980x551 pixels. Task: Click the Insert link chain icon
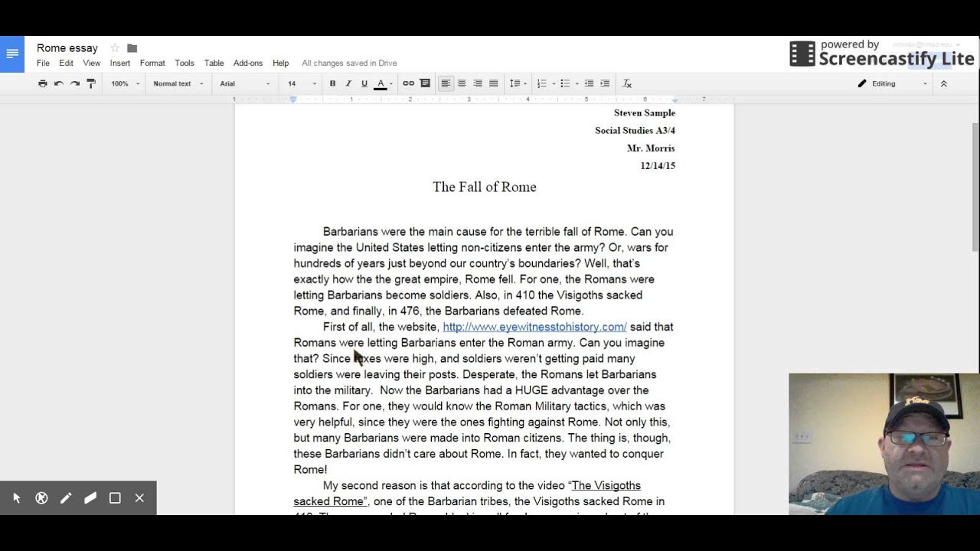tap(408, 83)
